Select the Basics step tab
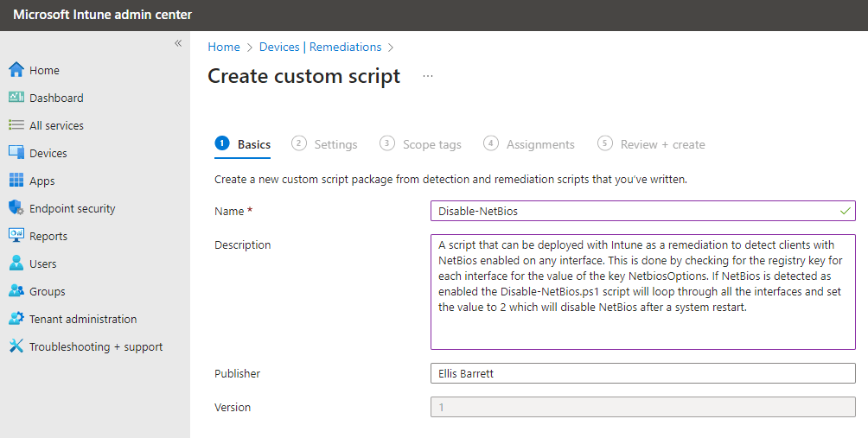This screenshot has width=868, height=438. [242, 144]
